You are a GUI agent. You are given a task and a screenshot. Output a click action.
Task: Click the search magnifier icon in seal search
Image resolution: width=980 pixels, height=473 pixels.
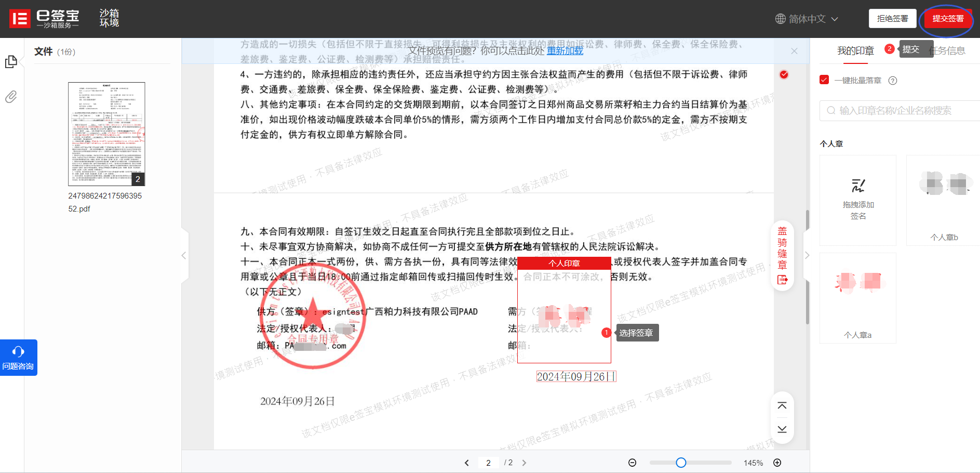click(831, 111)
